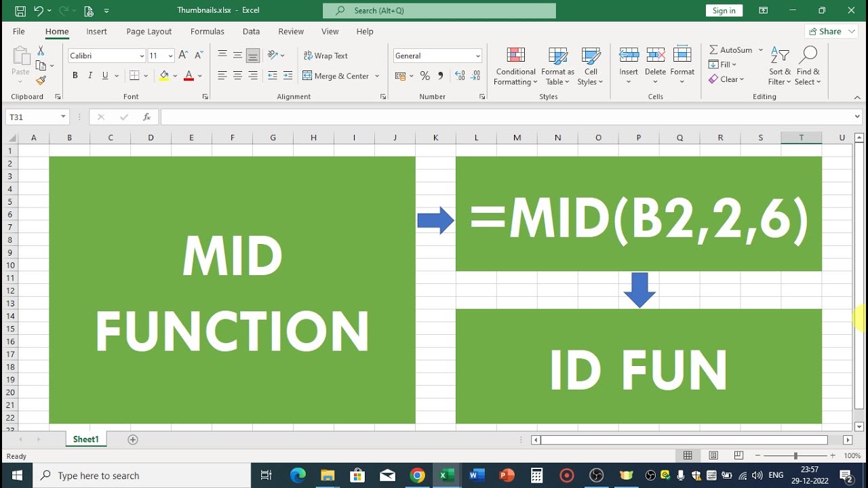The height and width of the screenshot is (488, 868).
Task: Open Conditional Formatting
Action: (x=515, y=66)
